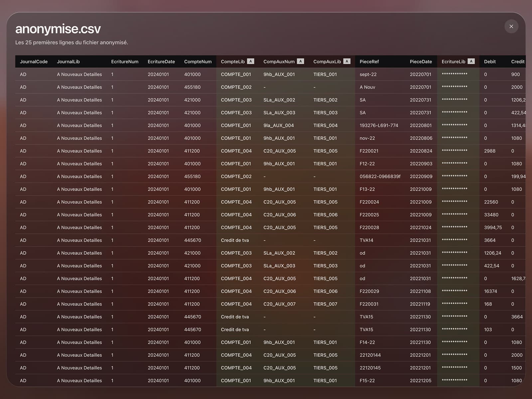Click the PieceDate cell '20221205'
532x399 pixels.
[421, 380]
